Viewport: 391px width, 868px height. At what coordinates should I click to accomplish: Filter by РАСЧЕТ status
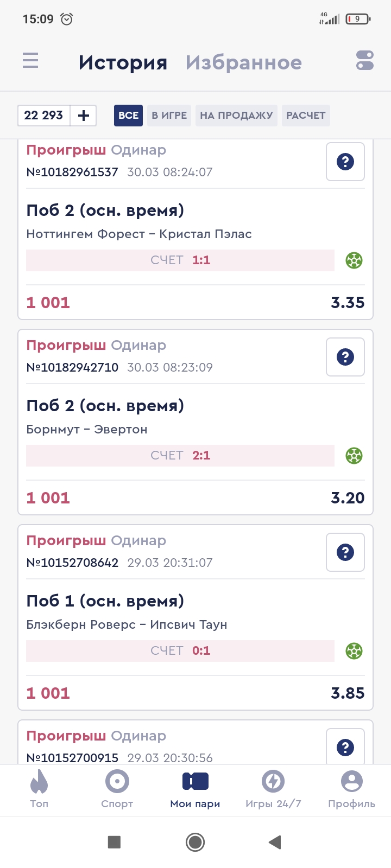[306, 116]
